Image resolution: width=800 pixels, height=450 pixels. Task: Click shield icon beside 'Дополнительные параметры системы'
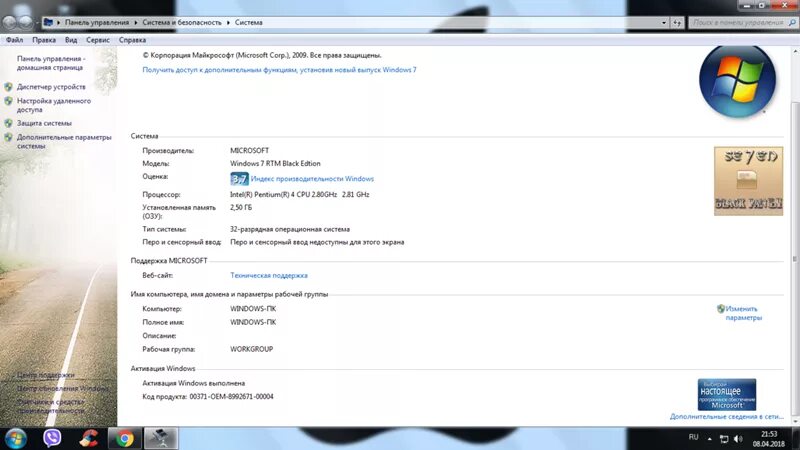pos(8,137)
